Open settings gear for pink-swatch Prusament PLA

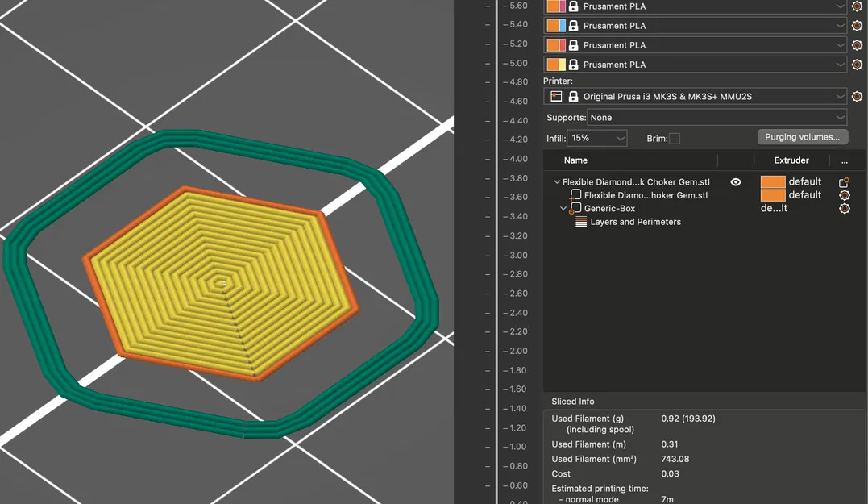(x=857, y=6)
